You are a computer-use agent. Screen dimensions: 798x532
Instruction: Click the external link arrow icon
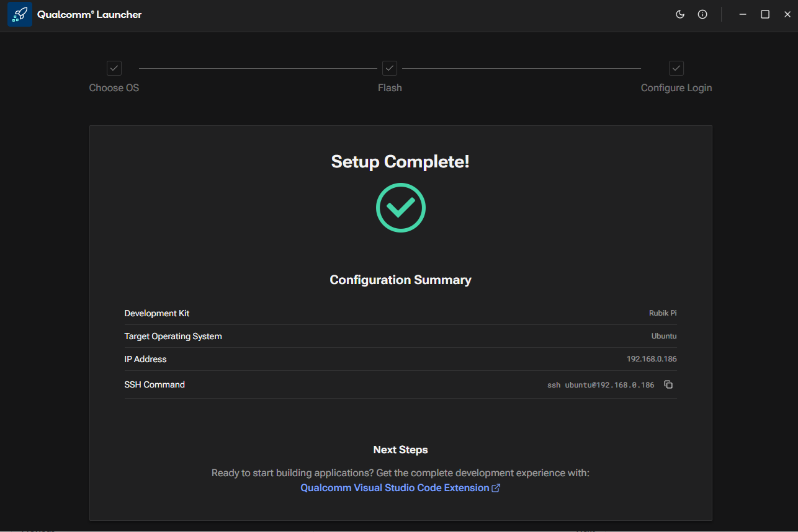pyautogui.click(x=496, y=488)
